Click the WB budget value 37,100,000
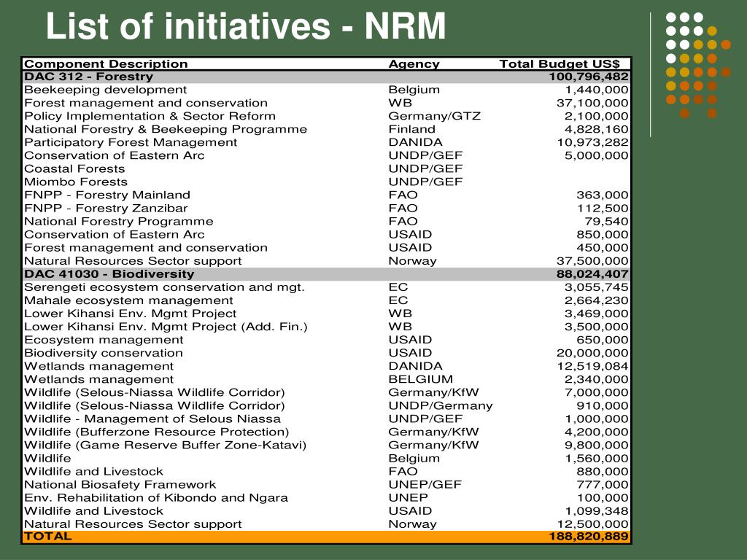747x560 pixels. click(592, 103)
